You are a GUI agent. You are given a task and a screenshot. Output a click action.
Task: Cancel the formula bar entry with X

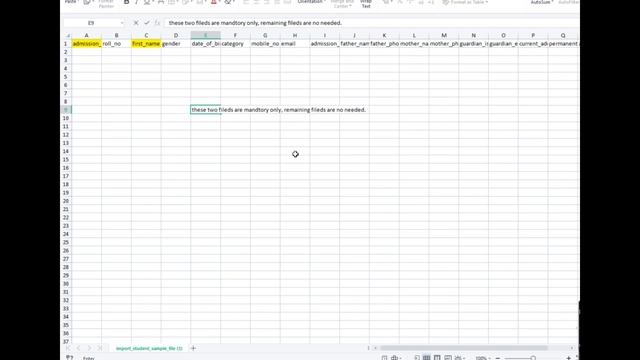(136, 23)
